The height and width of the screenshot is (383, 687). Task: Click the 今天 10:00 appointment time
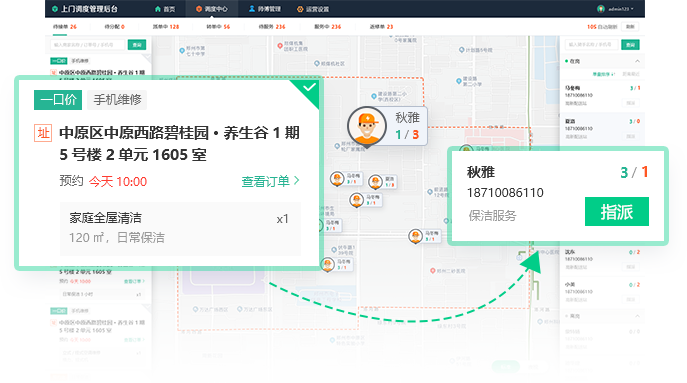coord(118,181)
